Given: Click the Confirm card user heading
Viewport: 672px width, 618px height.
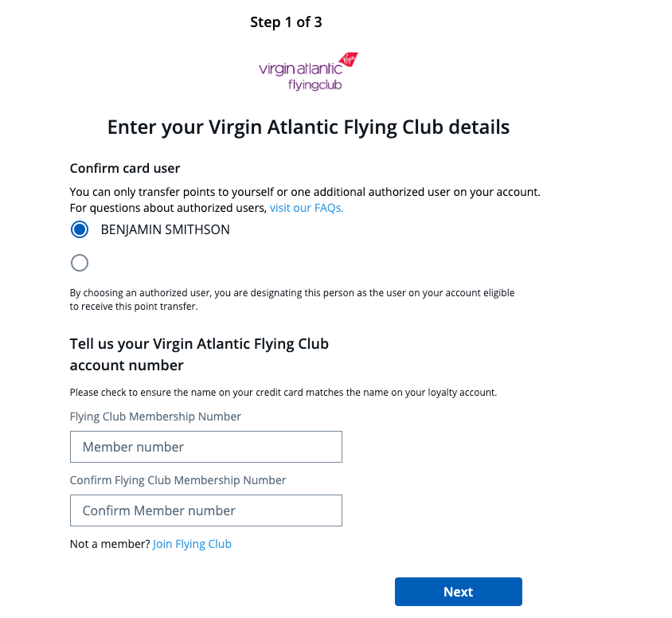Looking at the screenshot, I should tap(125, 169).
